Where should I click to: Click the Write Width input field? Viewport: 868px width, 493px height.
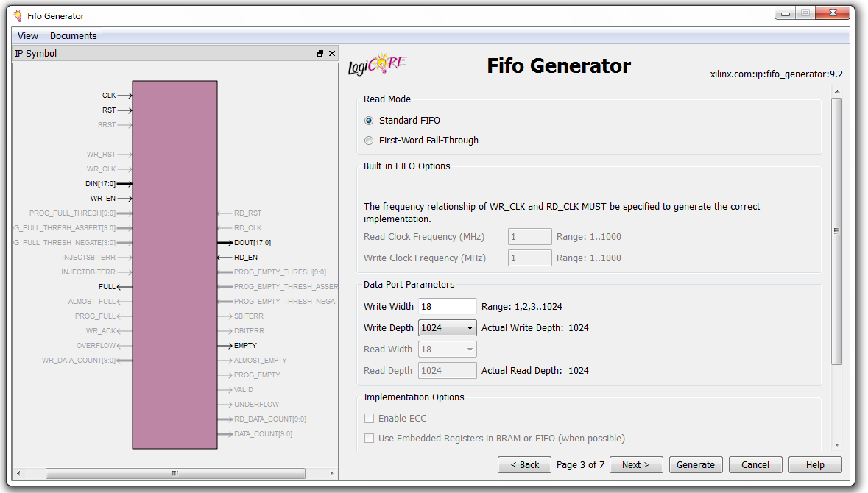(x=448, y=307)
